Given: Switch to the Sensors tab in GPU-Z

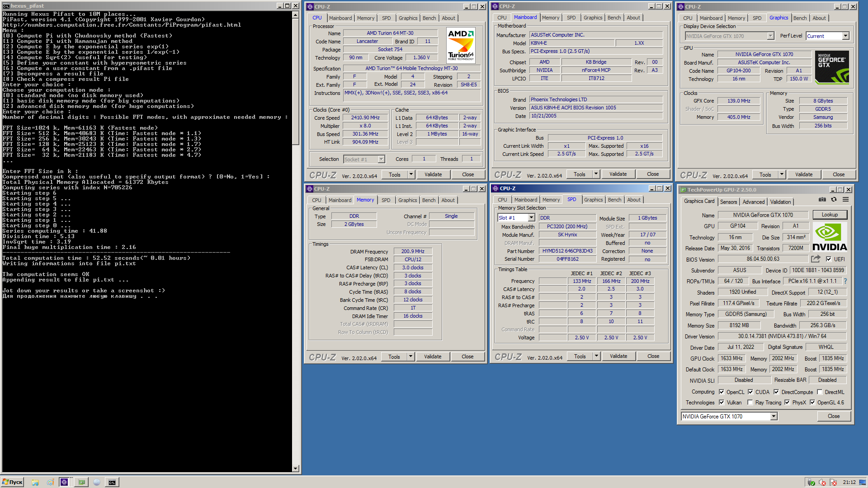Looking at the screenshot, I should click(729, 202).
